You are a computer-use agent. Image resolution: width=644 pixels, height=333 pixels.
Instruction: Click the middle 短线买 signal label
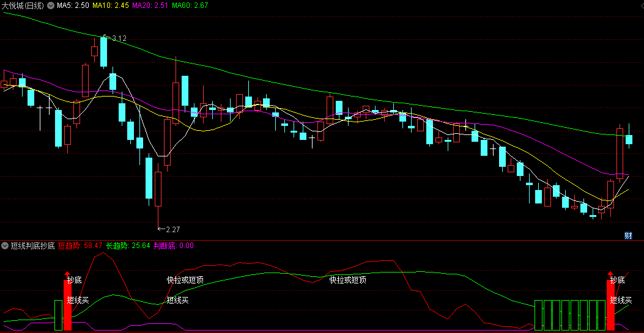(177, 300)
